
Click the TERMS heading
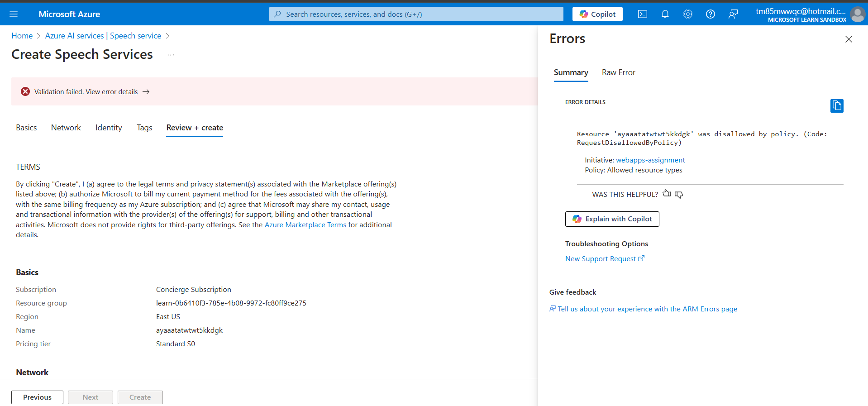click(28, 167)
